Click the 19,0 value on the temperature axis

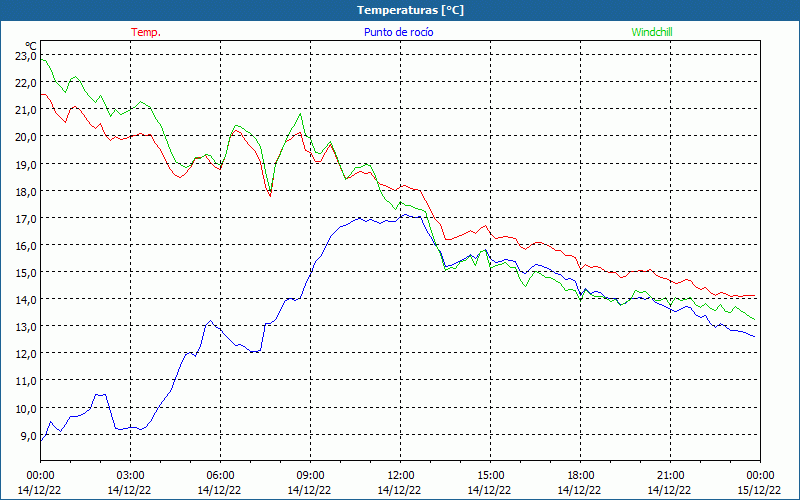tap(26, 165)
